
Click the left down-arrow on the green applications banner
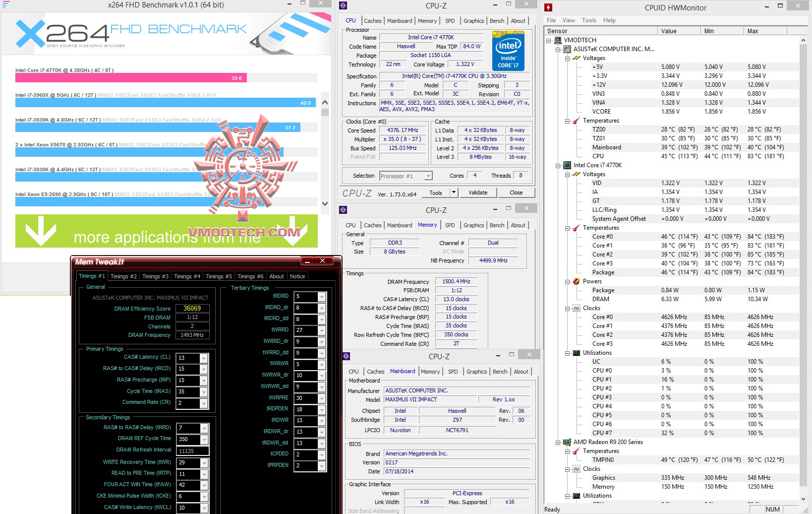point(40,231)
